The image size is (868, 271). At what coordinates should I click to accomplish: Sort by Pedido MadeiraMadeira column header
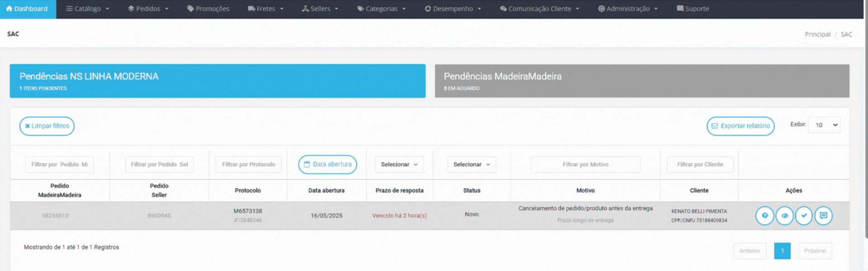[x=60, y=191]
